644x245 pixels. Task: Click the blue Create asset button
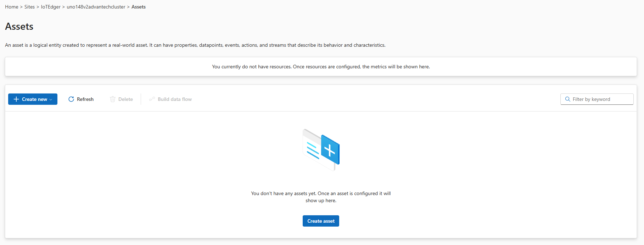click(x=321, y=221)
